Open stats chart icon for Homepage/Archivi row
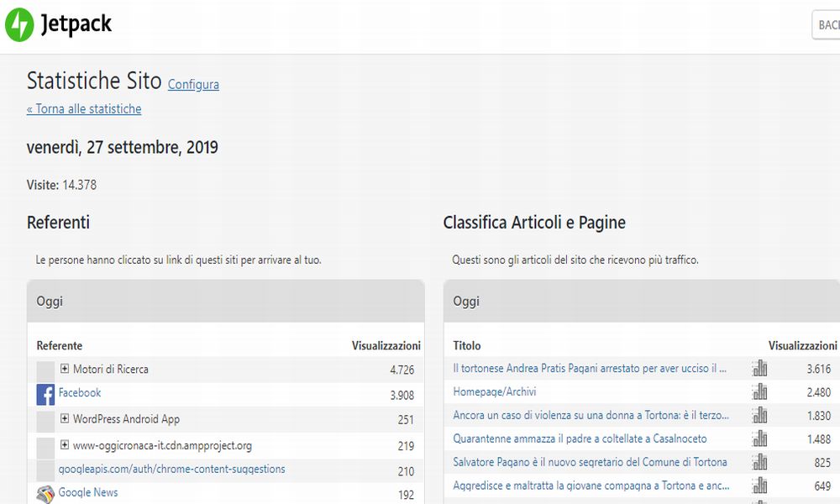 pos(760,391)
